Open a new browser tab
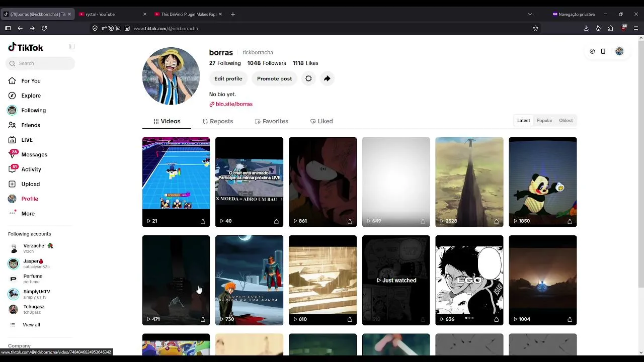Image resolution: width=644 pixels, height=362 pixels. [x=232, y=14]
